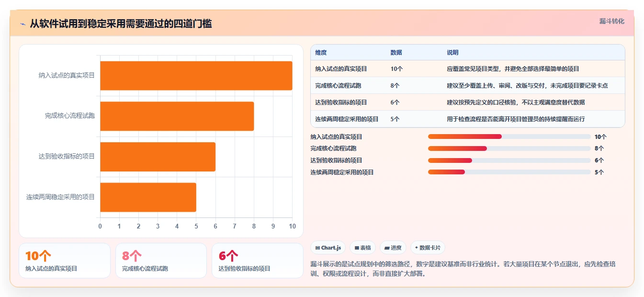Click the x-axis tick label 0
This screenshot has width=644, height=297.
(x=100, y=226)
